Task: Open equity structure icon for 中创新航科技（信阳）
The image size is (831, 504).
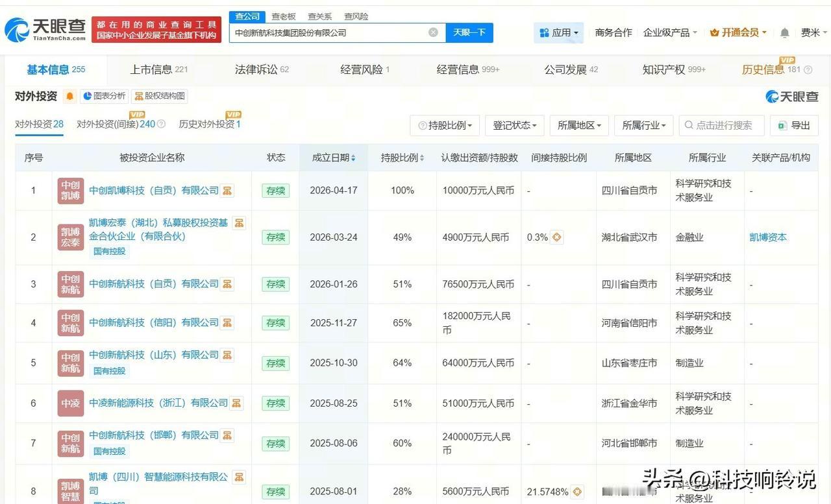Action: [x=227, y=322]
